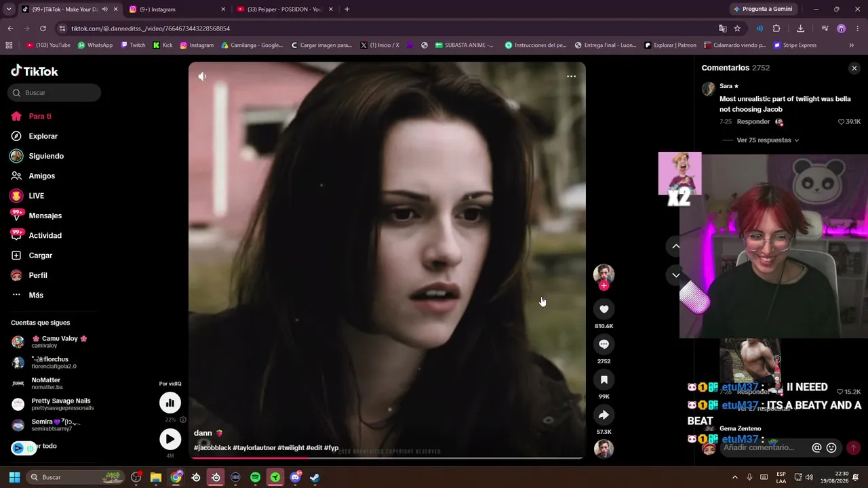Bookmark this page with the star icon
This screenshot has height=488, width=868.
coord(737,28)
